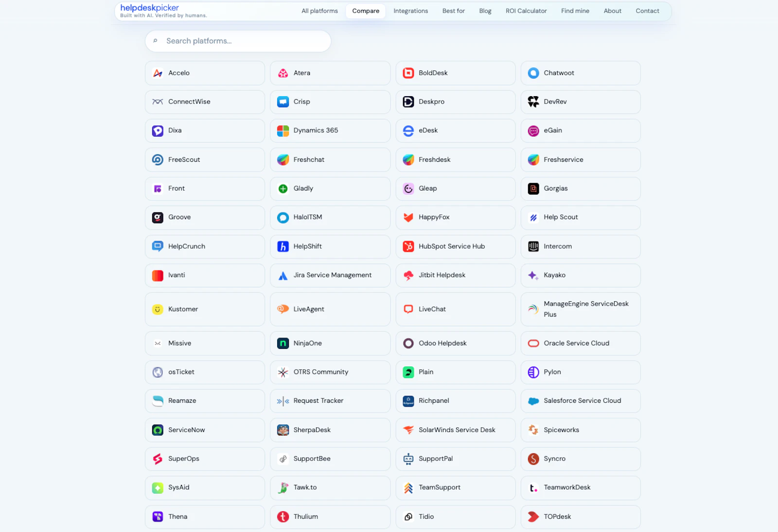Select the Kustomer platform card
The image size is (778, 532).
(205, 309)
